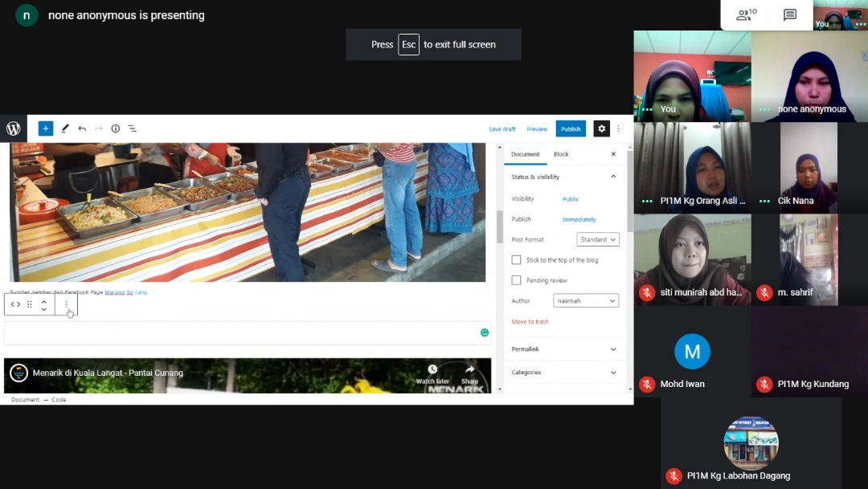This screenshot has width=868, height=489.
Task: Click the Move to trash link
Action: 530,322
